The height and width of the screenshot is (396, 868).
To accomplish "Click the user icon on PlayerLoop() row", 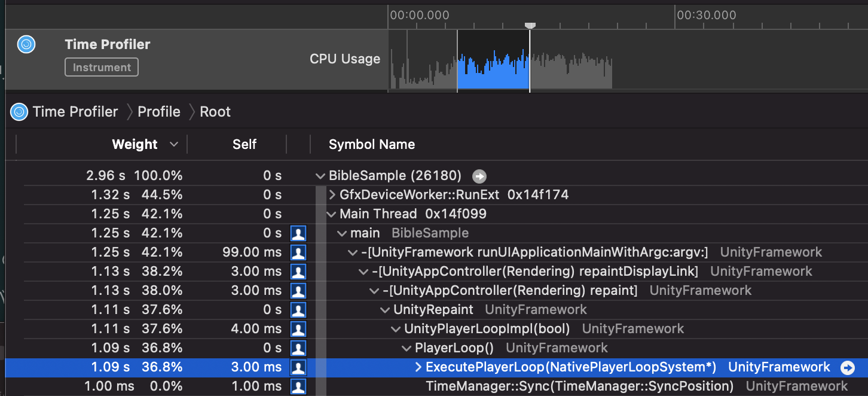I will [298, 348].
